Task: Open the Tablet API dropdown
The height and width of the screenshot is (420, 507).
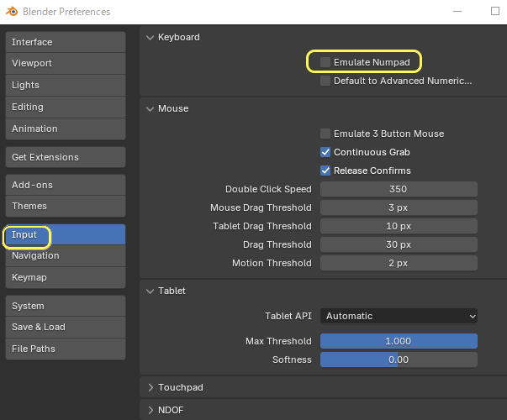Action: (398, 316)
